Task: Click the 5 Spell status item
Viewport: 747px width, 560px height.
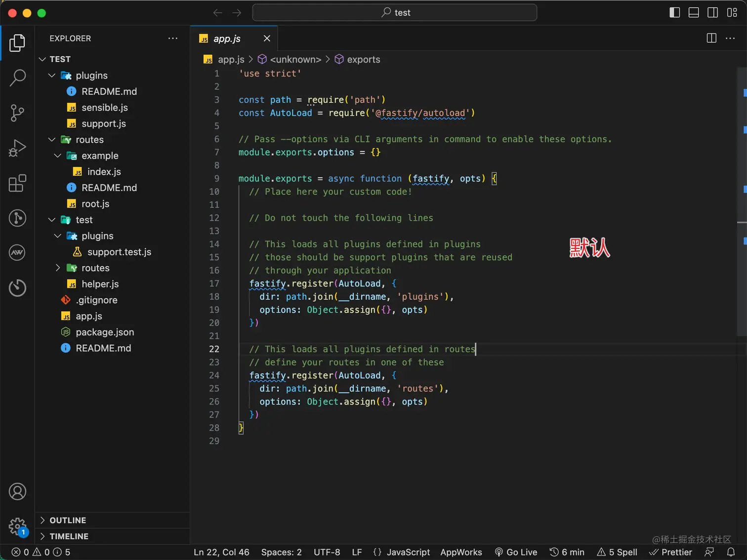Action: [617, 552]
